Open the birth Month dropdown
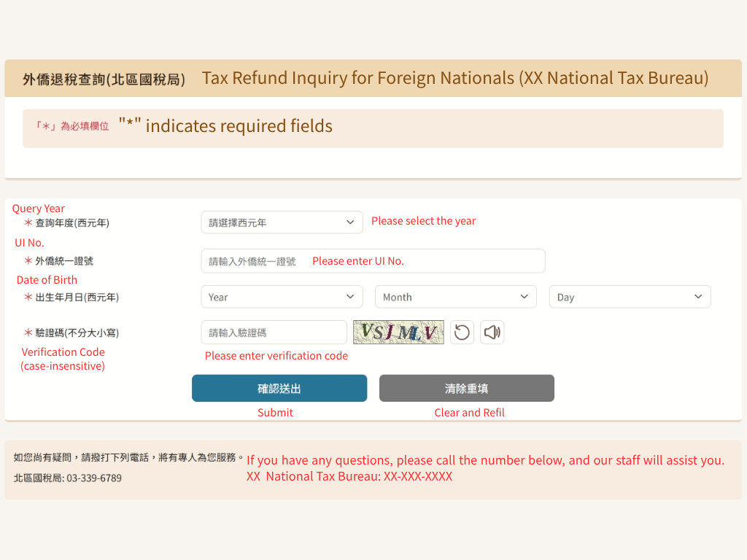 456,297
